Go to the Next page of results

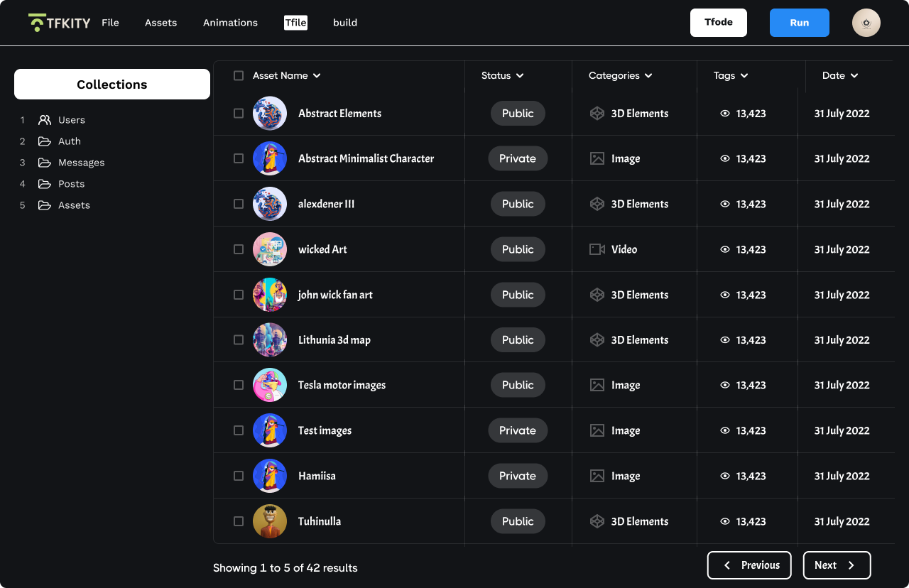pos(837,565)
